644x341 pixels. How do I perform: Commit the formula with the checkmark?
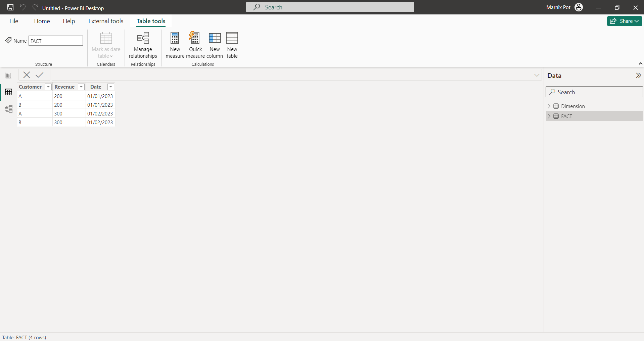[x=40, y=75]
